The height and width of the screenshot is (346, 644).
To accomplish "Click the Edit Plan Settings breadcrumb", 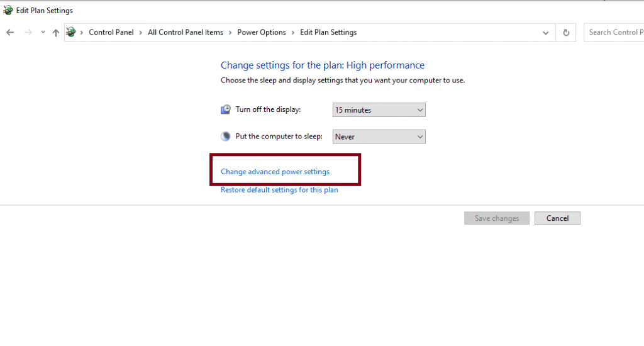I will (328, 33).
